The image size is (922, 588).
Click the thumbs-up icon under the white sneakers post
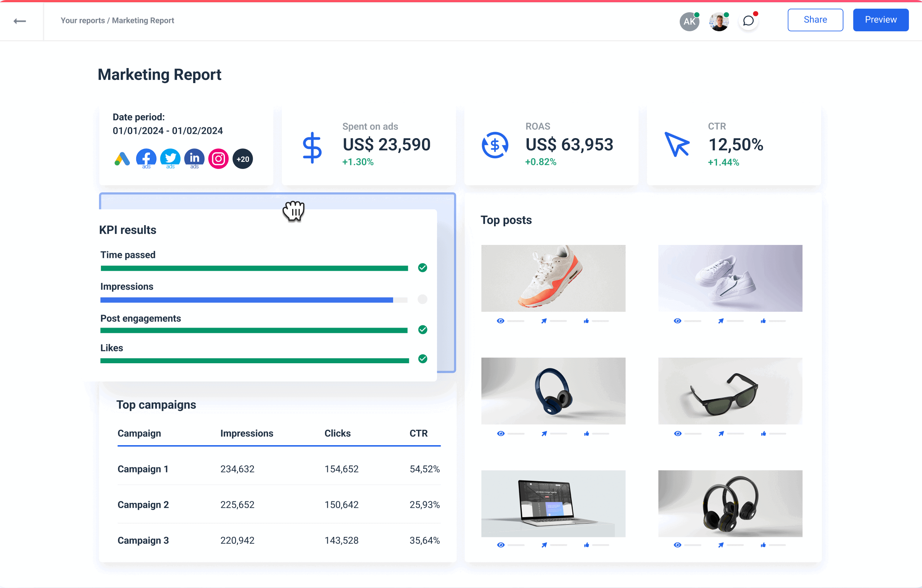point(764,321)
